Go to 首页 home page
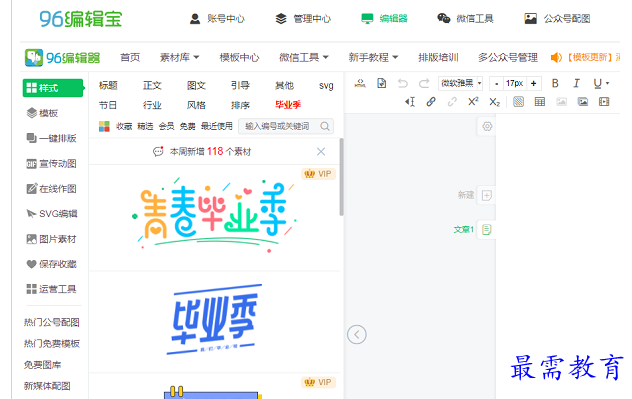The width and height of the screenshot is (632, 399). (x=130, y=58)
